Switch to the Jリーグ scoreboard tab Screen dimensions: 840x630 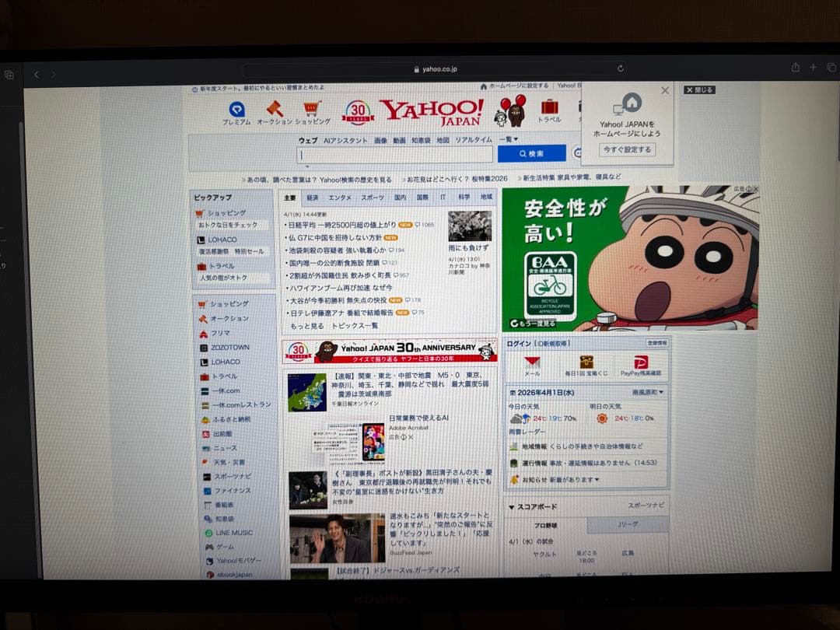(628, 524)
